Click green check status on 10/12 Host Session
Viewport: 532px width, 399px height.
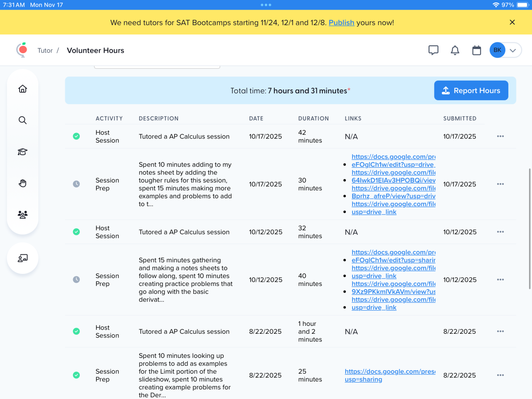(76, 232)
